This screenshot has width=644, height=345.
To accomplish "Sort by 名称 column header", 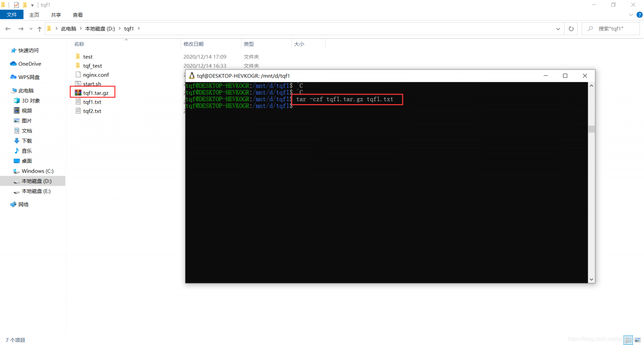I will click(x=79, y=44).
